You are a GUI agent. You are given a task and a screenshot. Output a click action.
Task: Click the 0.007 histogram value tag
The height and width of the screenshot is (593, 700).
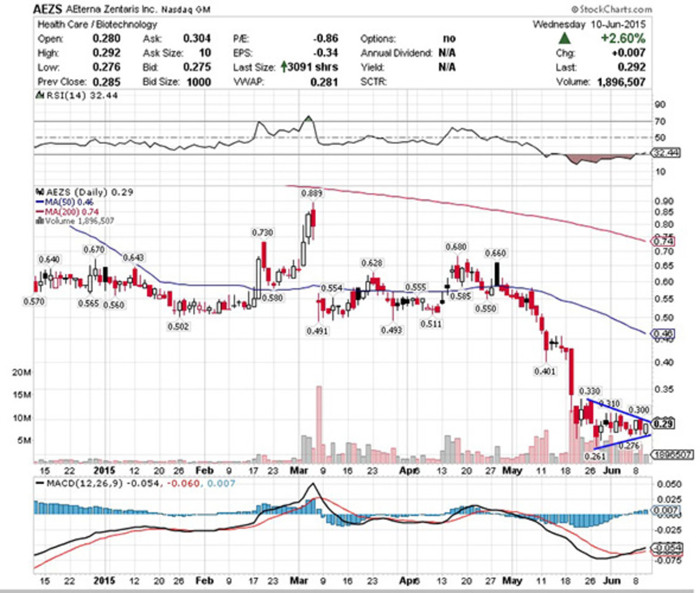664,511
